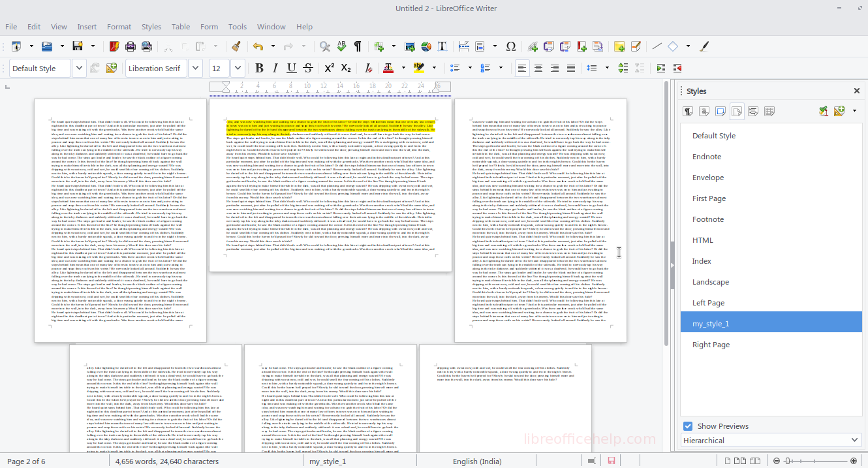
Task: Insert a hyperlink
Action: [533, 46]
